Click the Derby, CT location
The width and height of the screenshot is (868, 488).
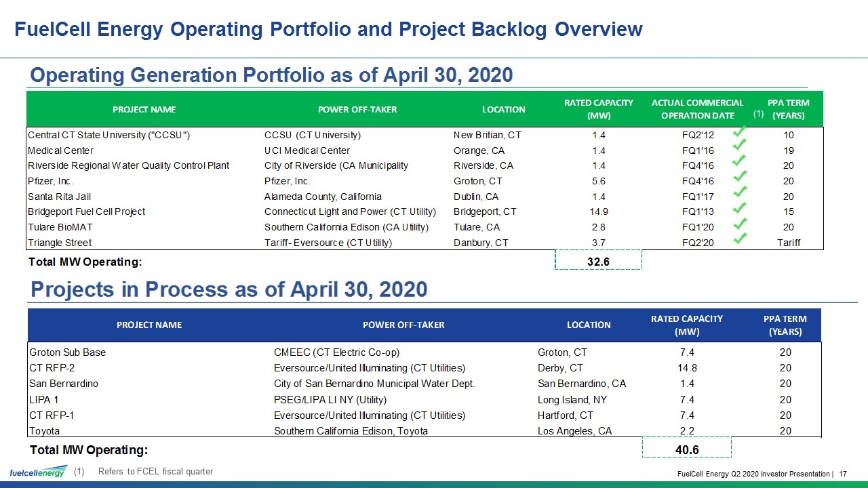point(561,368)
